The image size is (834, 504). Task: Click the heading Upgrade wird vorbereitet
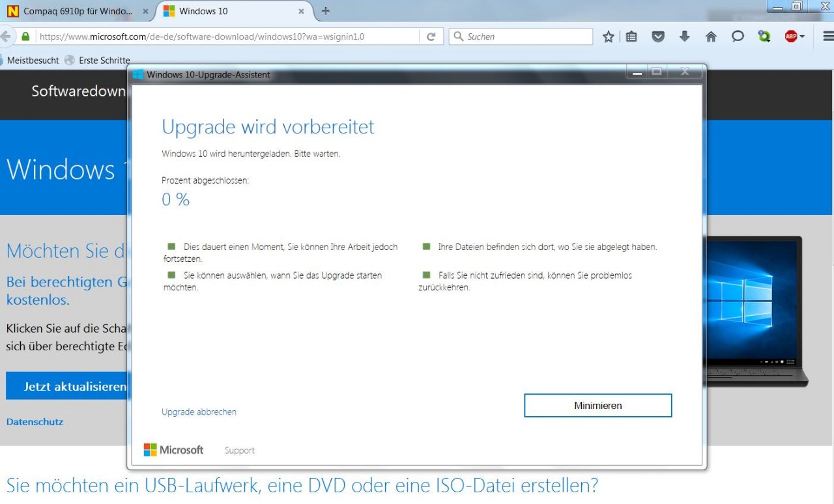(x=268, y=126)
